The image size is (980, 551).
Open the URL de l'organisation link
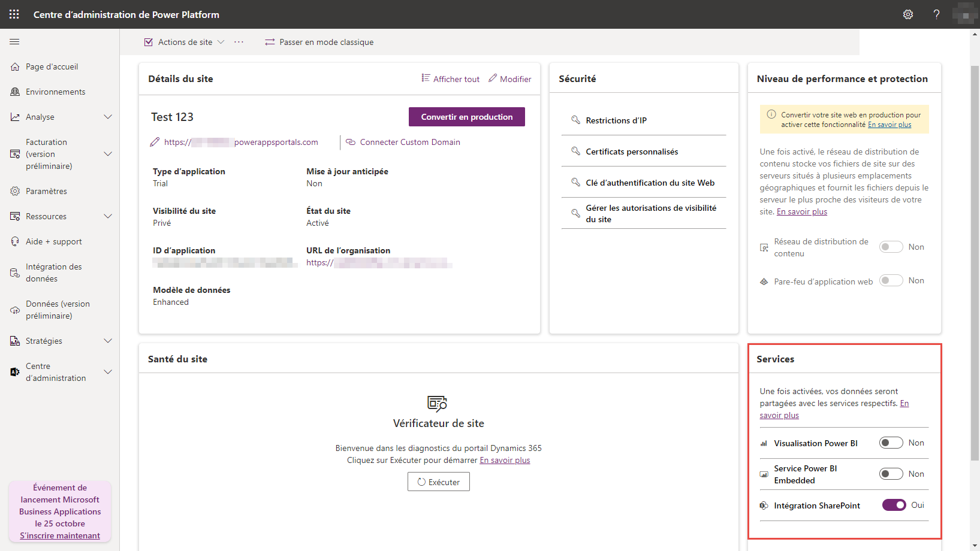(x=379, y=262)
